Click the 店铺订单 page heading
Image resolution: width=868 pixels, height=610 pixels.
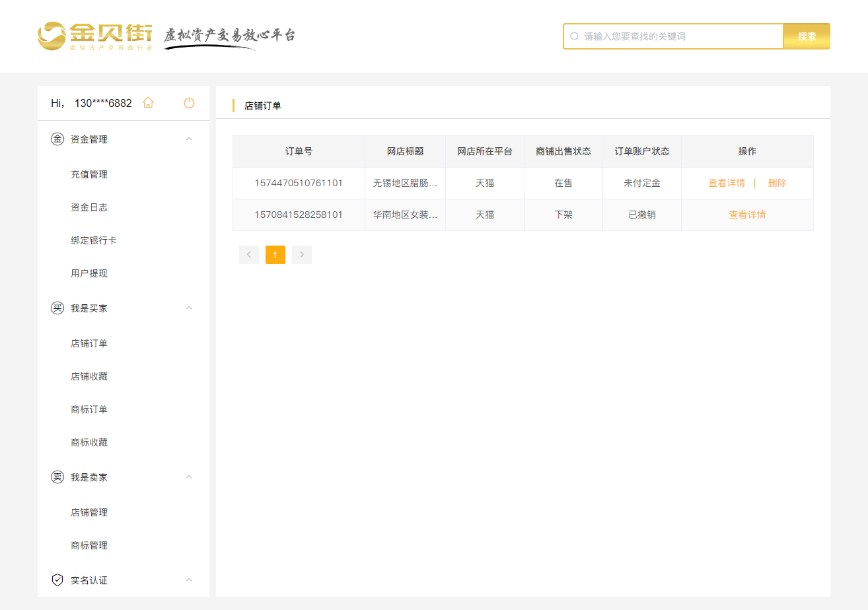[263, 106]
